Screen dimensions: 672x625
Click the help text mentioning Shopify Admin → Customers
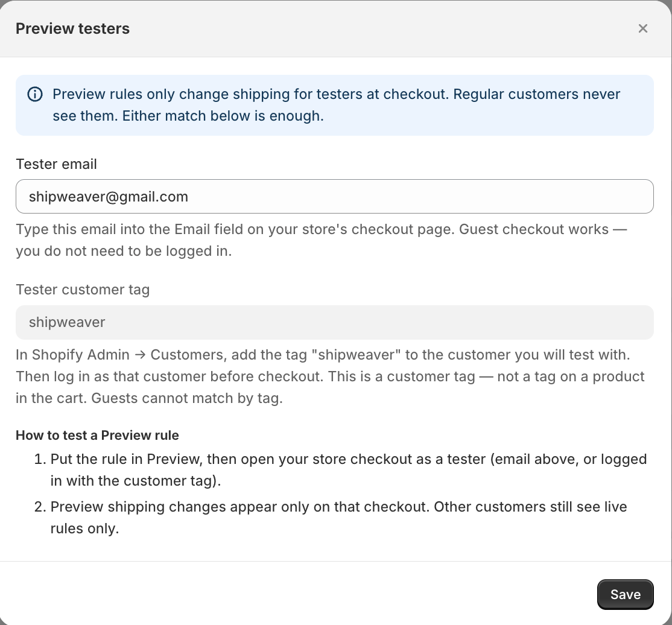(x=330, y=376)
